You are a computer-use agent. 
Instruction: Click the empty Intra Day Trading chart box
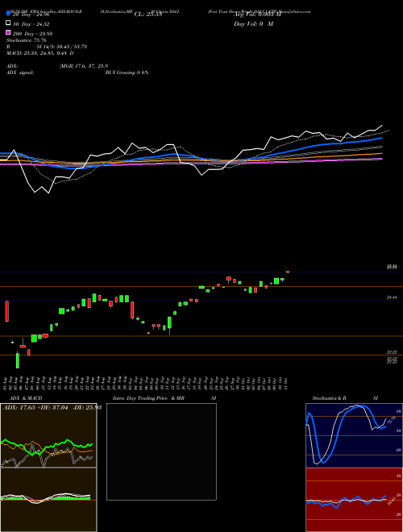[x=161, y=451]
